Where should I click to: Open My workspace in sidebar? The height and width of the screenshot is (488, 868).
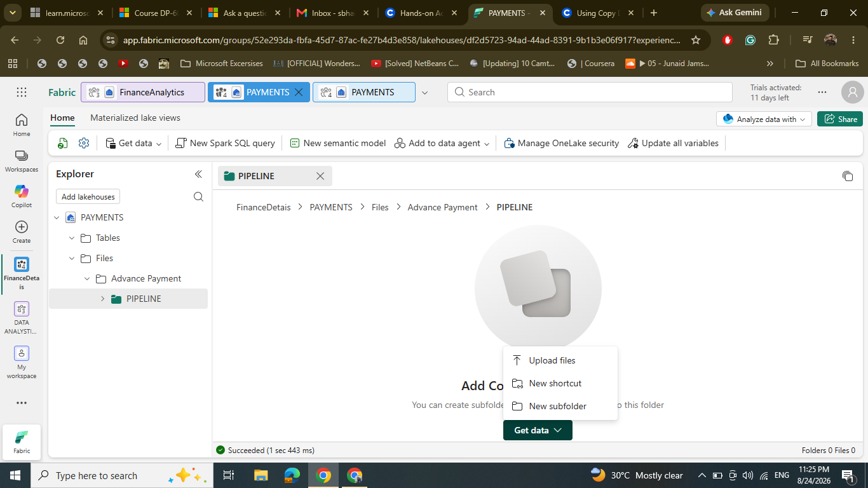[x=22, y=363]
